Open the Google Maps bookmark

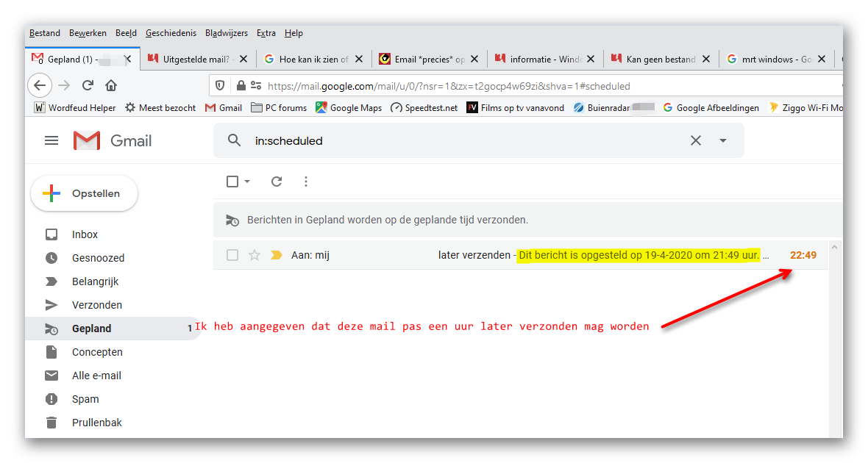(x=349, y=108)
